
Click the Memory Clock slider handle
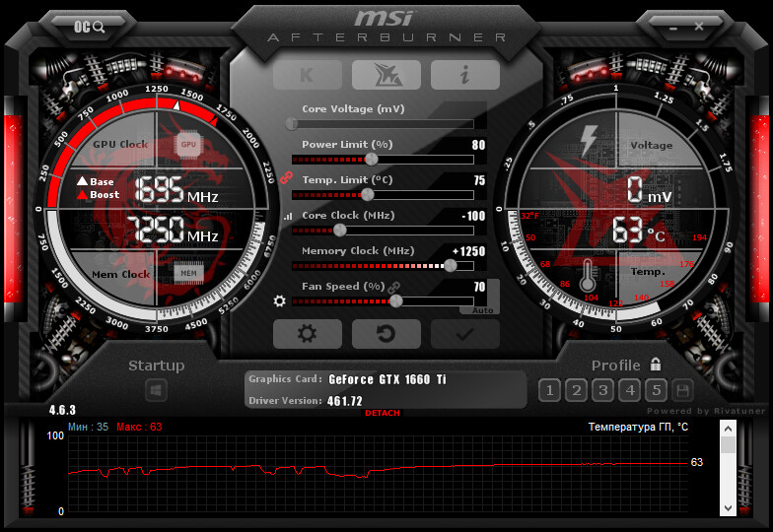[450, 266]
